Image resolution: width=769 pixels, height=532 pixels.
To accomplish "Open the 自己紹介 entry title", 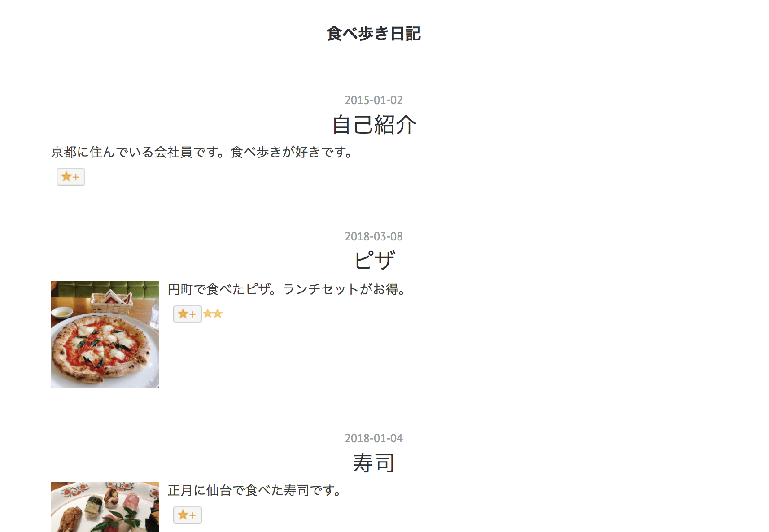I will click(x=374, y=125).
